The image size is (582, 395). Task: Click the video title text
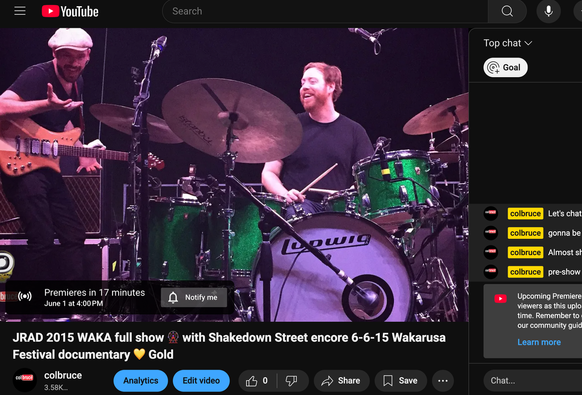coord(229,346)
